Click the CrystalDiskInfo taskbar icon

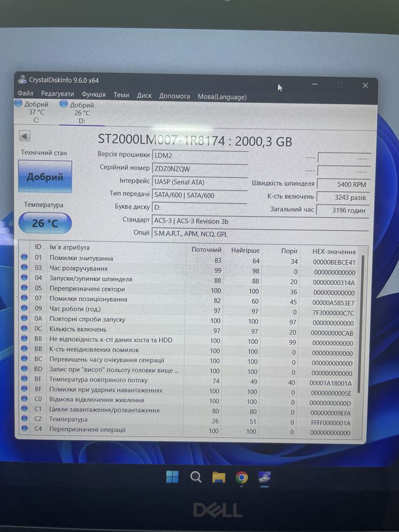coord(264,477)
